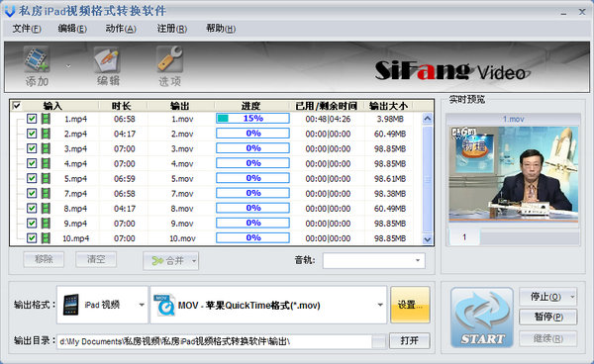Click the green film icon for 2.mp4
Screen dimensions: 594x364
click(46, 134)
